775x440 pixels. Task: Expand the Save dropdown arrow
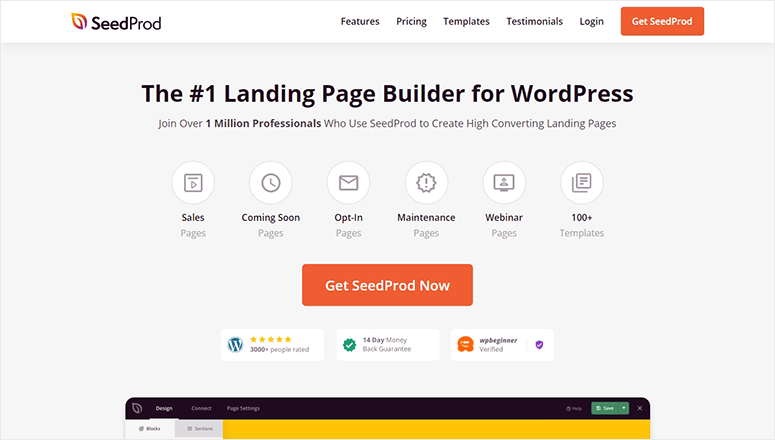click(x=624, y=408)
